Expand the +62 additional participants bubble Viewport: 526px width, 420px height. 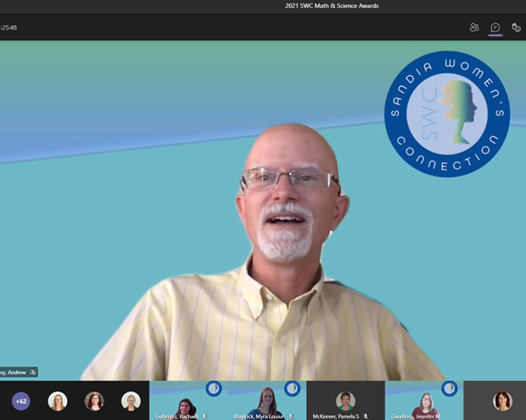pos(21,401)
